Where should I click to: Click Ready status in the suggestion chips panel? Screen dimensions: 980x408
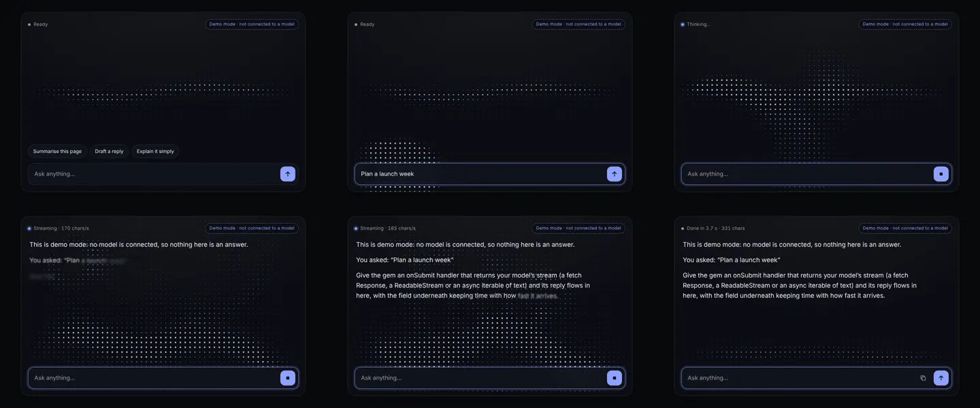point(41,24)
